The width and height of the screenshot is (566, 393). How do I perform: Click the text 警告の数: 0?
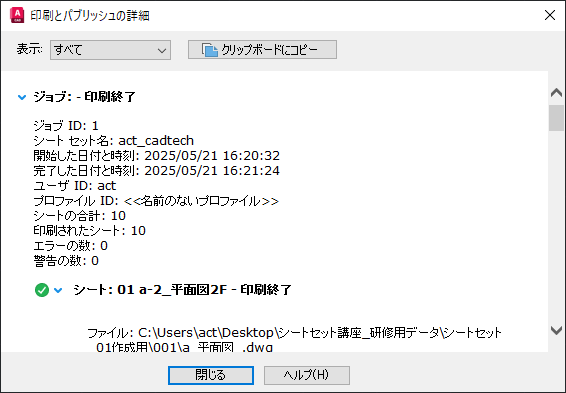[66, 261]
